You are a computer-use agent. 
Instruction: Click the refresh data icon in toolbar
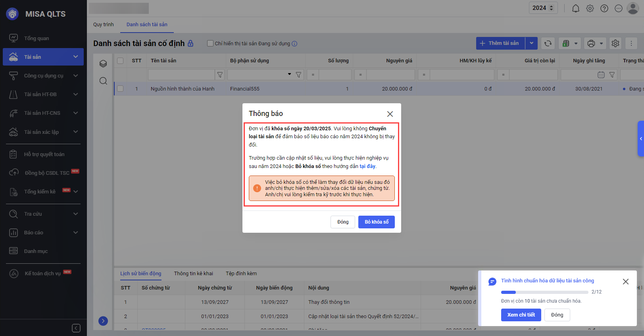tap(548, 43)
